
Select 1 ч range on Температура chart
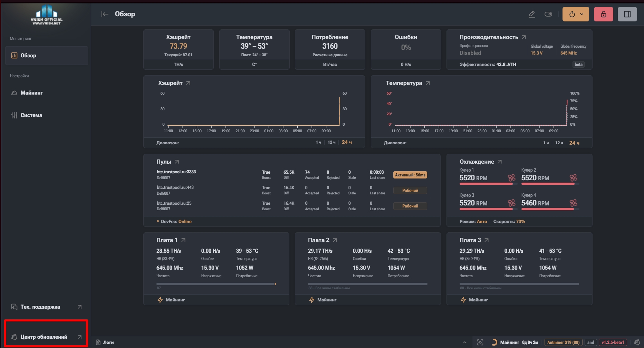(546, 143)
